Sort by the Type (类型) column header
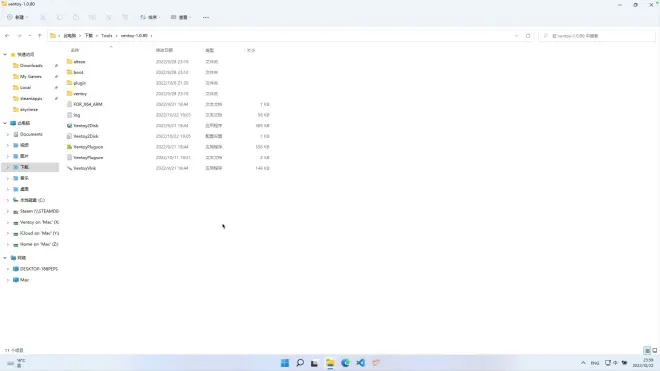Screen dimensions: 660x371 click(x=210, y=50)
